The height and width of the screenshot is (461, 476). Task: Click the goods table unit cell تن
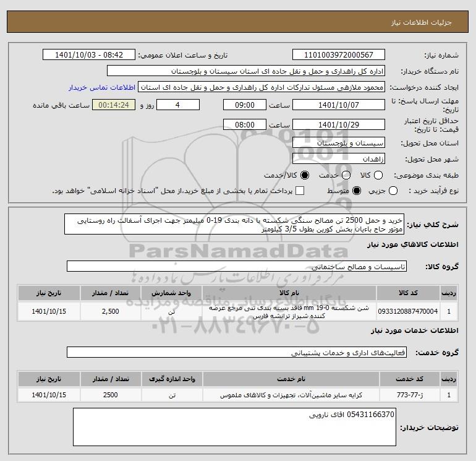(171, 311)
